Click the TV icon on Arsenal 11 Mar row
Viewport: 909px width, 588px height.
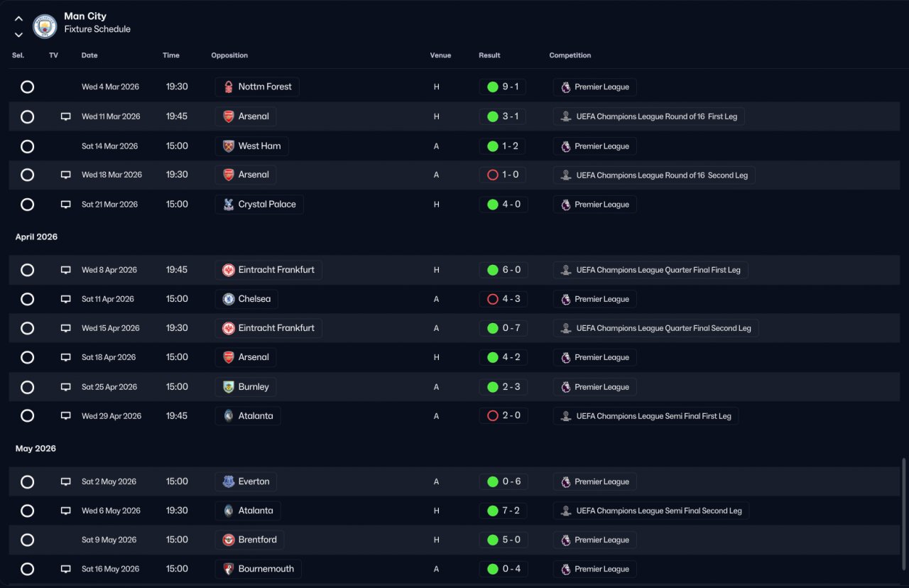click(66, 116)
